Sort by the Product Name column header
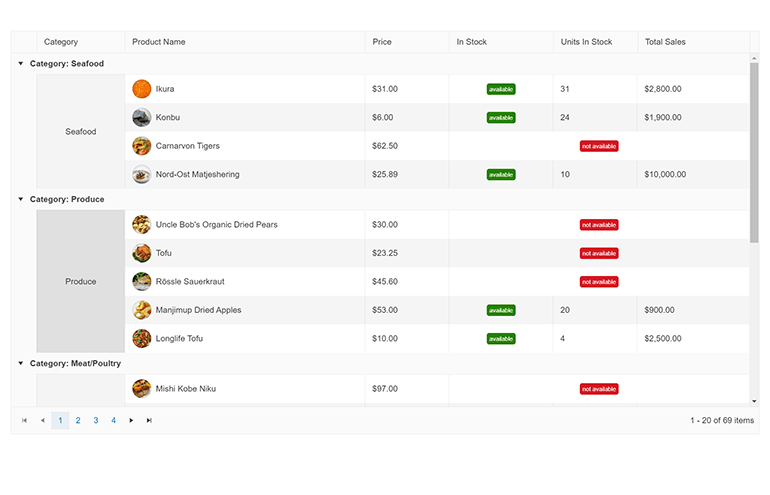This screenshot has width=770, height=495. point(158,42)
